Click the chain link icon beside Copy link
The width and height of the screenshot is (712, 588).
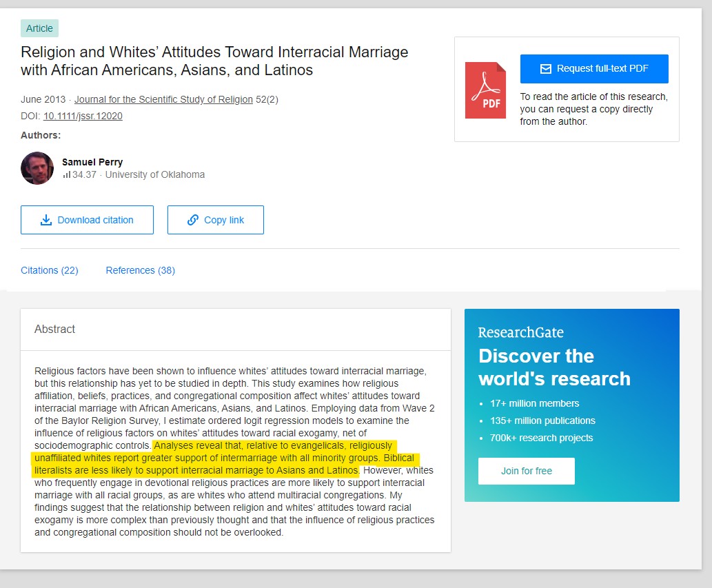click(x=193, y=220)
